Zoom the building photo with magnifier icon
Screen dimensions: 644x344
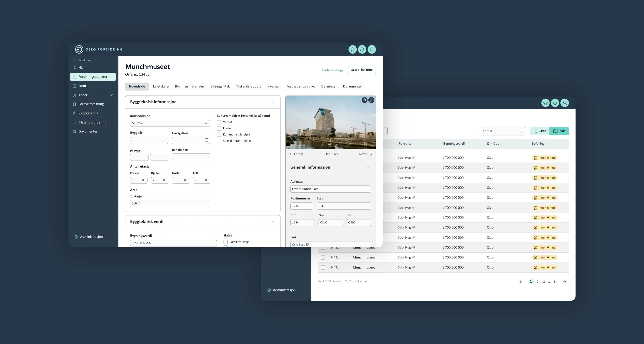[x=365, y=100]
